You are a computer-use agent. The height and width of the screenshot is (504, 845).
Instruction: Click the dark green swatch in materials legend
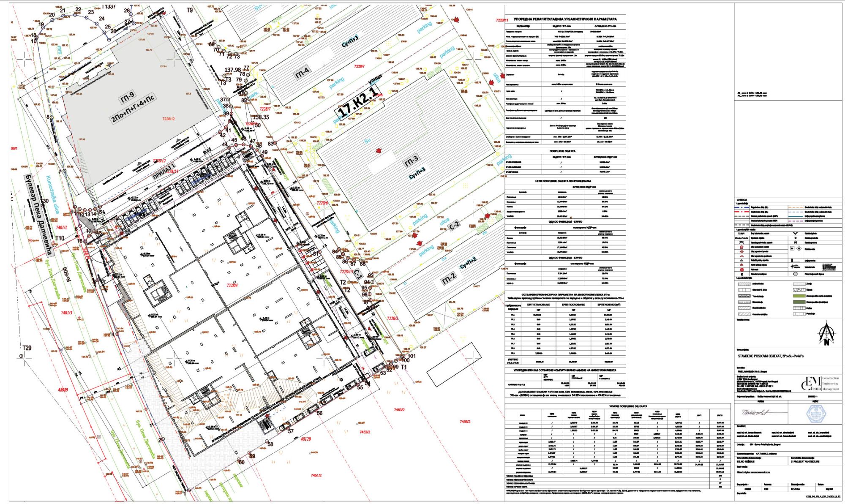click(x=799, y=302)
